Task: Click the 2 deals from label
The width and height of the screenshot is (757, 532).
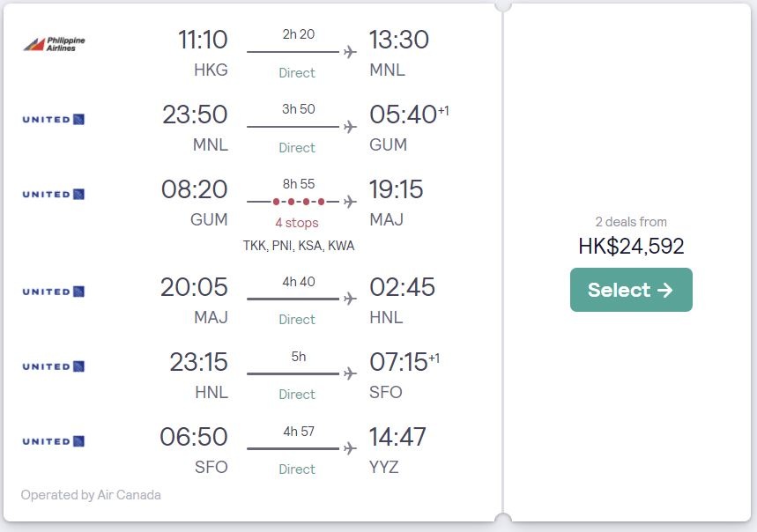Action: coord(631,222)
